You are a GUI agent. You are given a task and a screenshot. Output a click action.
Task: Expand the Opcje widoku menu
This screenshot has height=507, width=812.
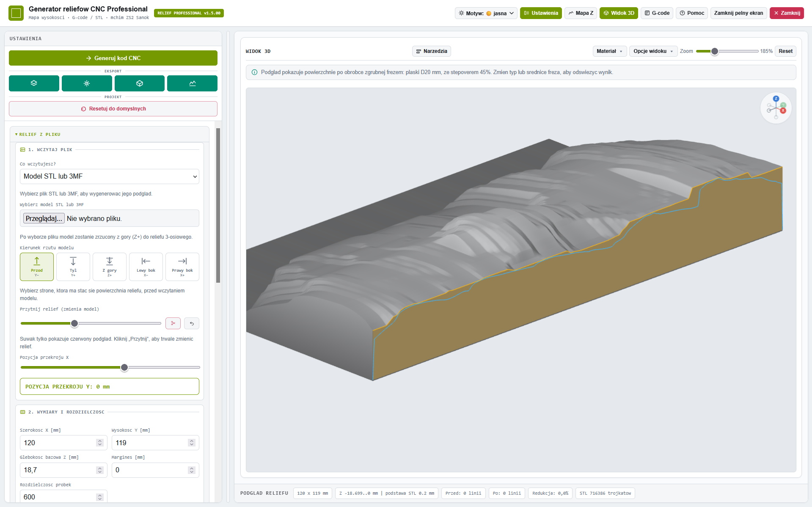(653, 51)
